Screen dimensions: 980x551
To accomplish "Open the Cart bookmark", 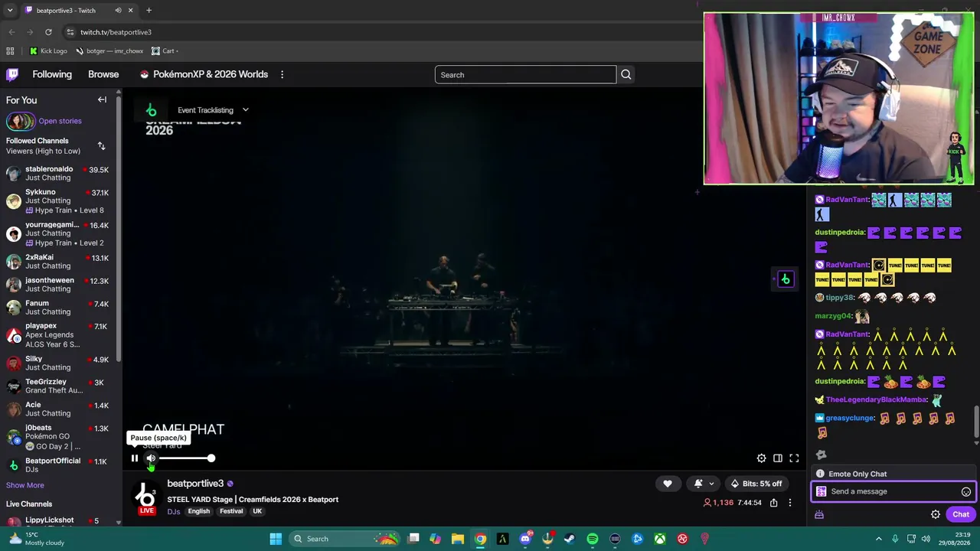I will click(x=165, y=51).
